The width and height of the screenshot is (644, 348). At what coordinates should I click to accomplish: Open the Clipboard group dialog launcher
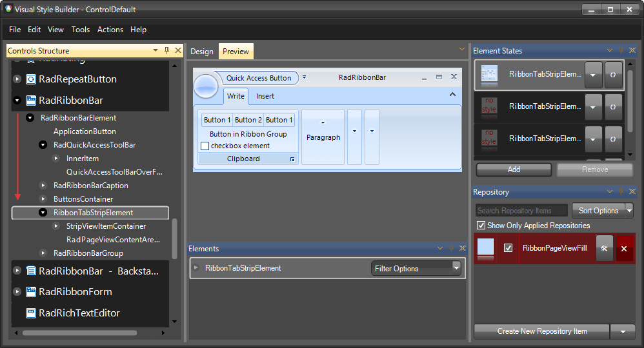pyautogui.click(x=292, y=159)
